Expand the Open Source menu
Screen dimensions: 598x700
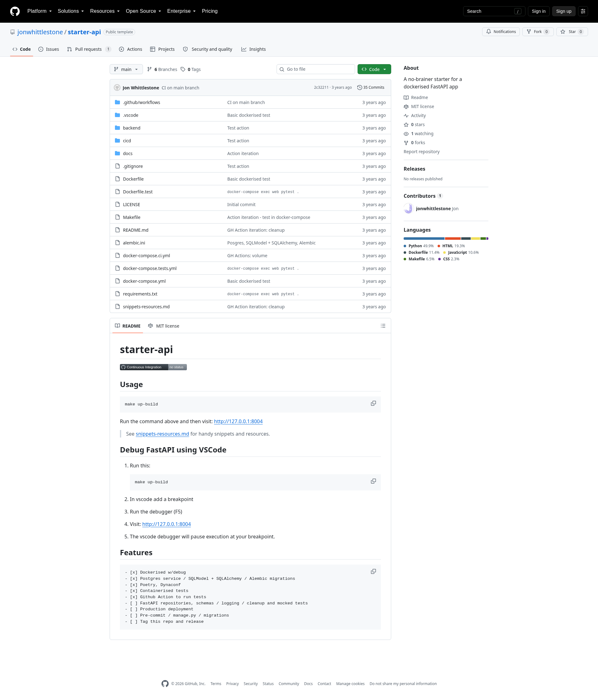coord(143,11)
